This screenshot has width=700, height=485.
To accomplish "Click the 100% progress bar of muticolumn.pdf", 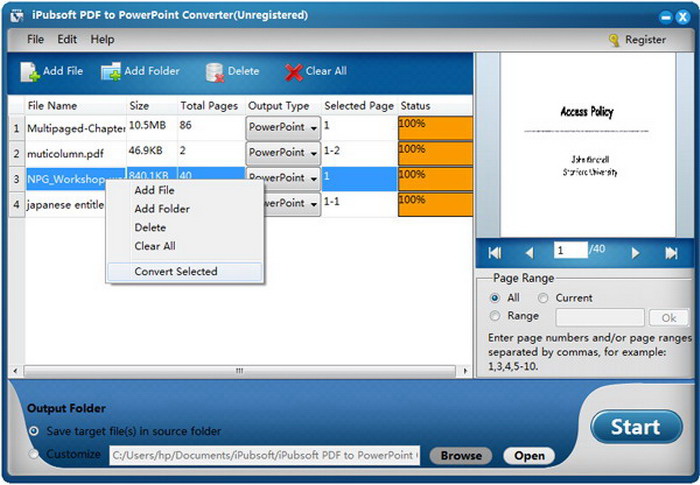I will point(435,154).
